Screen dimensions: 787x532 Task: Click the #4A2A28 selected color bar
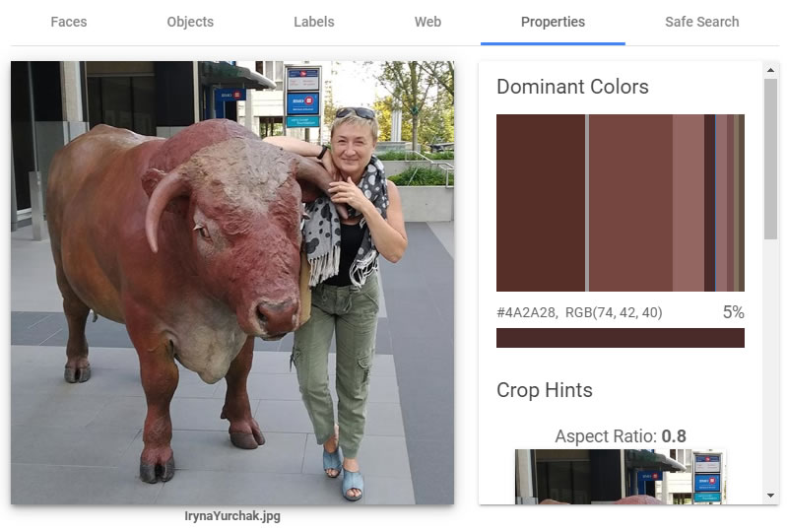pos(621,338)
